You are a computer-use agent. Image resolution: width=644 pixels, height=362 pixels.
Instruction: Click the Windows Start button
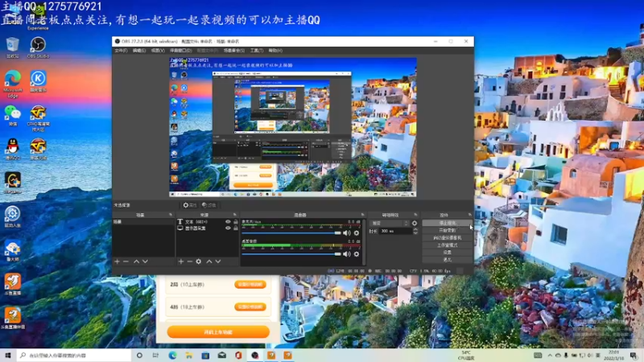(x=8, y=356)
